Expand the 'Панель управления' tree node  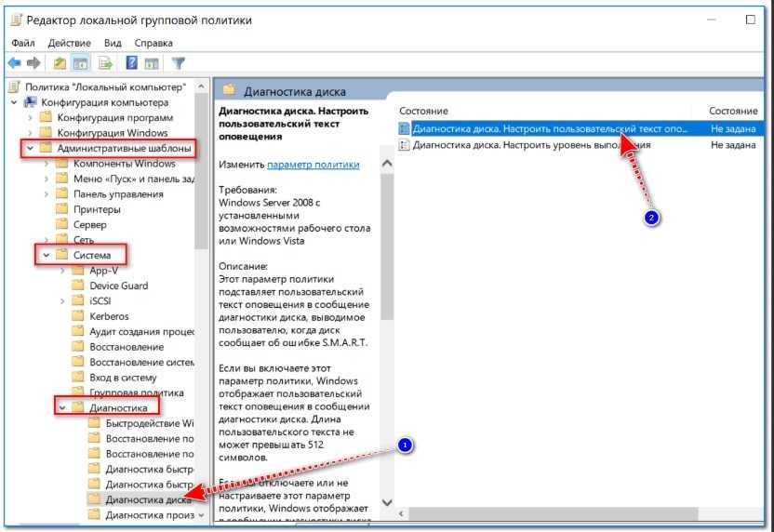[47, 194]
